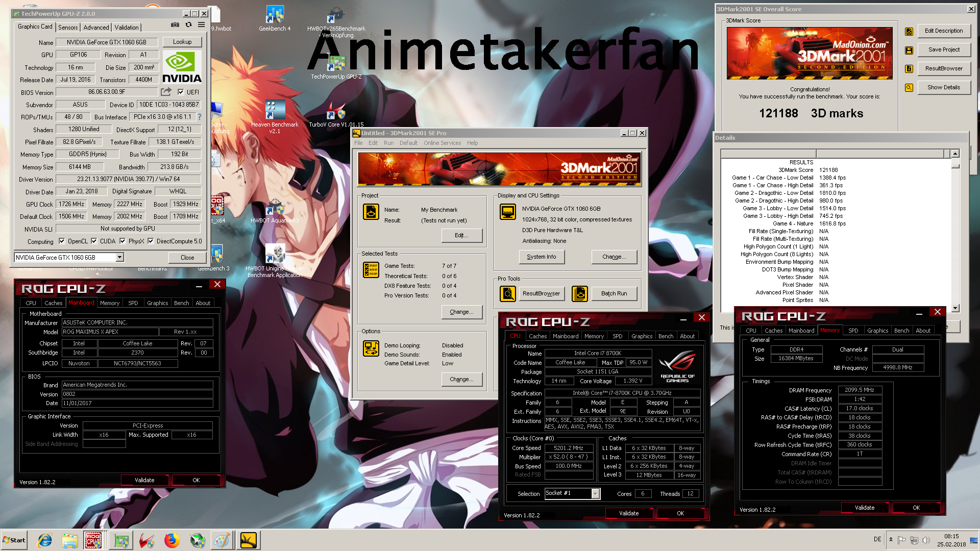
Task: Open Heaven Benchmark v2.1 desktop icon
Action: pyautogui.click(x=275, y=116)
